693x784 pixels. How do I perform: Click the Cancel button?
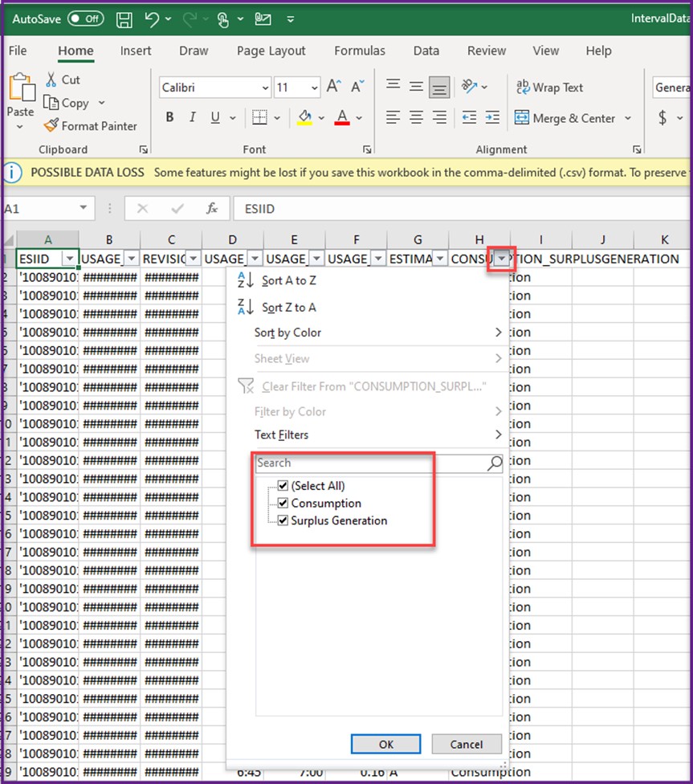tap(466, 745)
